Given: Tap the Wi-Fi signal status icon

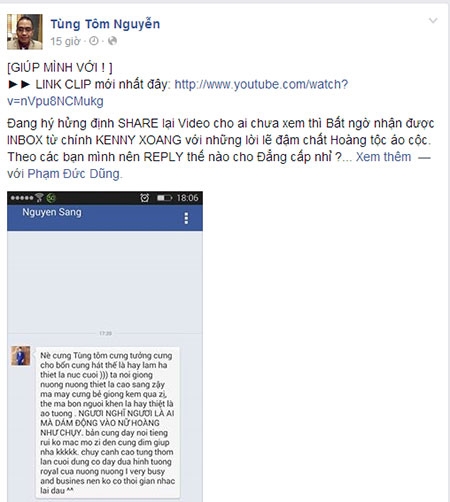Looking at the screenshot, I should (x=39, y=198).
